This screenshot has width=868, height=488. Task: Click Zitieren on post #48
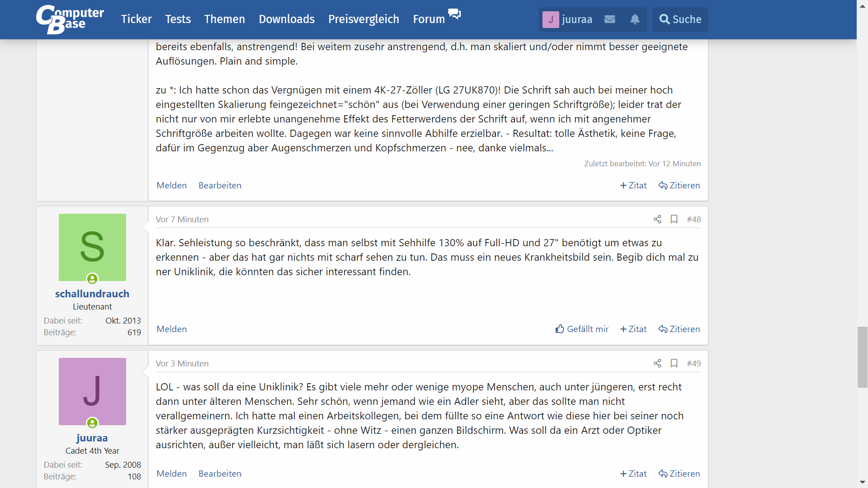679,329
